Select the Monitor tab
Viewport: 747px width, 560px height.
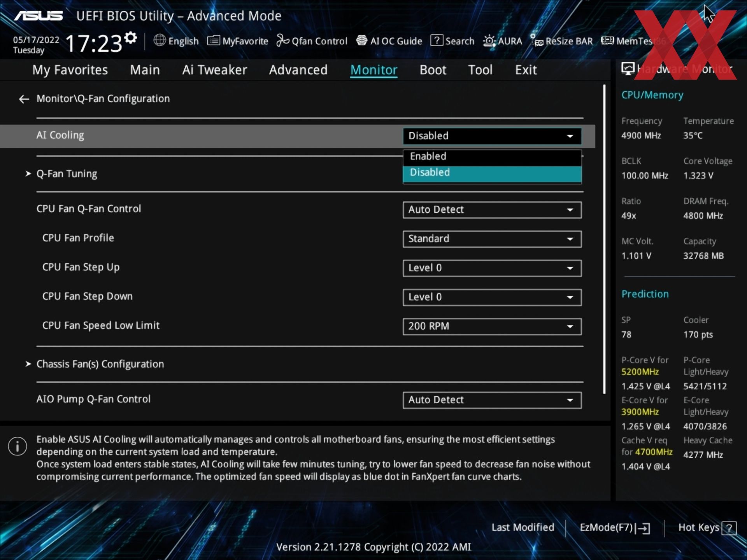(x=373, y=70)
